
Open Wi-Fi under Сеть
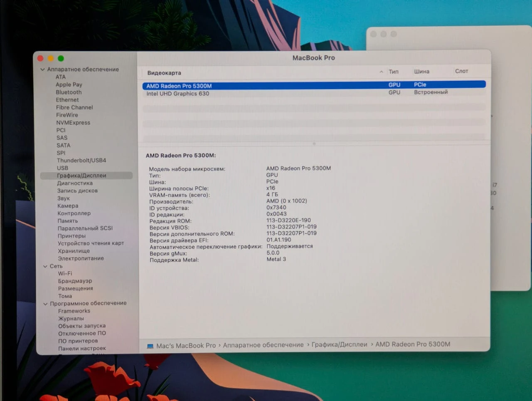65,274
